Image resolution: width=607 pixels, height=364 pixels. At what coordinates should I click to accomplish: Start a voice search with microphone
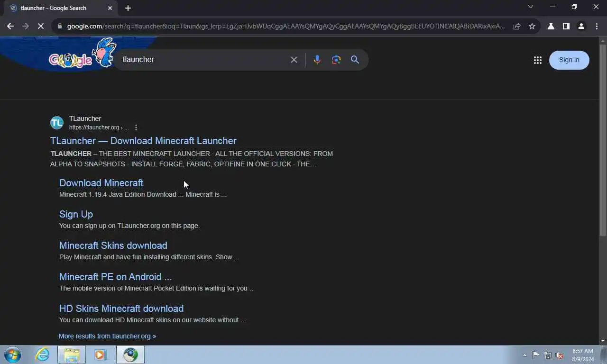pyautogui.click(x=317, y=60)
